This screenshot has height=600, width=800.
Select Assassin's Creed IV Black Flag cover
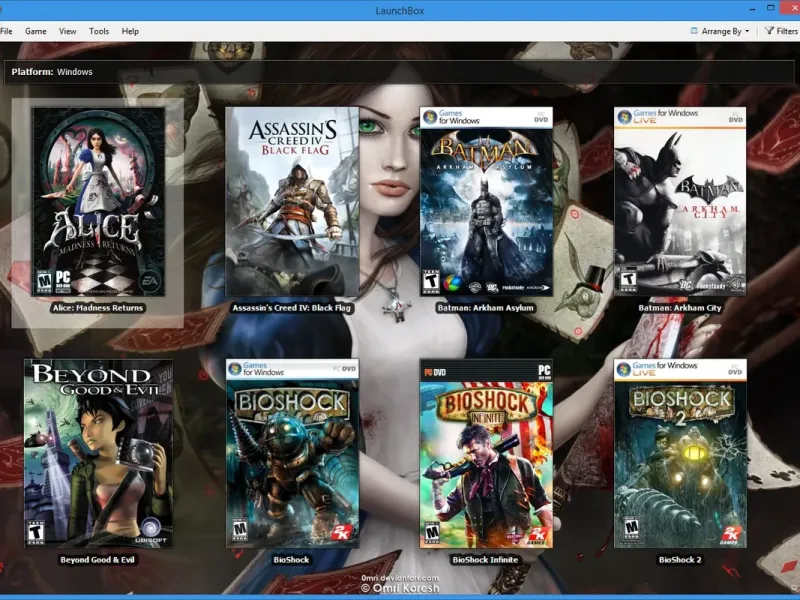pyautogui.click(x=292, y=202)
